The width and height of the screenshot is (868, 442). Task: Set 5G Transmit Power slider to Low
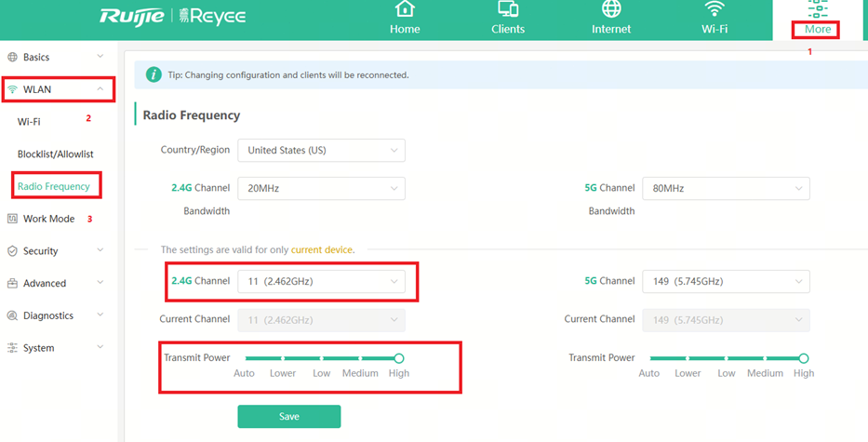click(x=727, y=358)
